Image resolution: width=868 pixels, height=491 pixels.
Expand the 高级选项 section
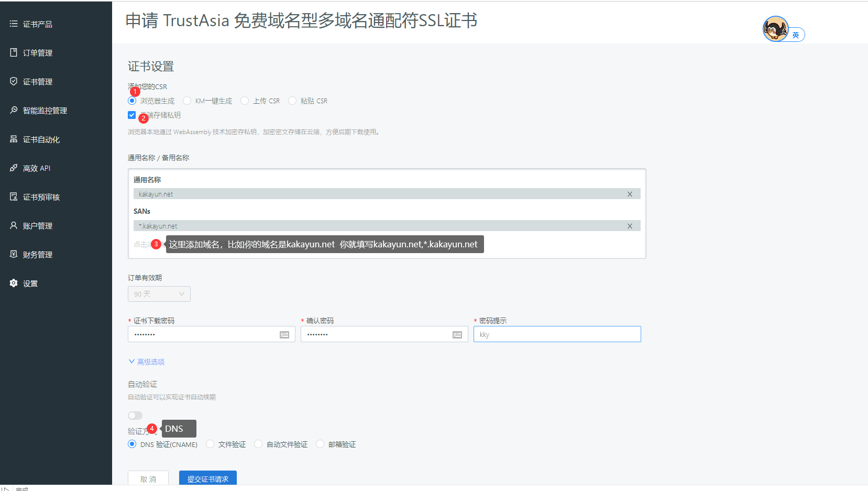(147, 362)
